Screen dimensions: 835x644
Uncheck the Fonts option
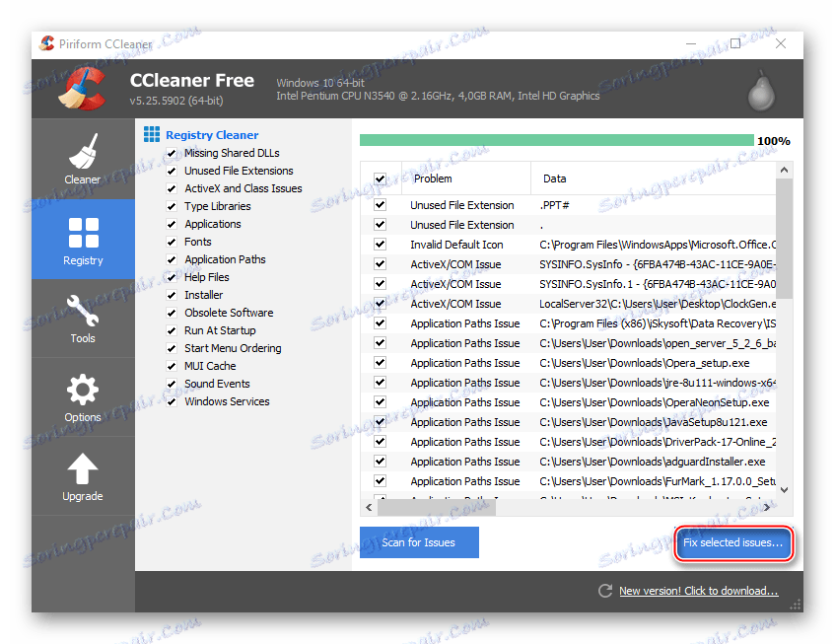point(172,242)
